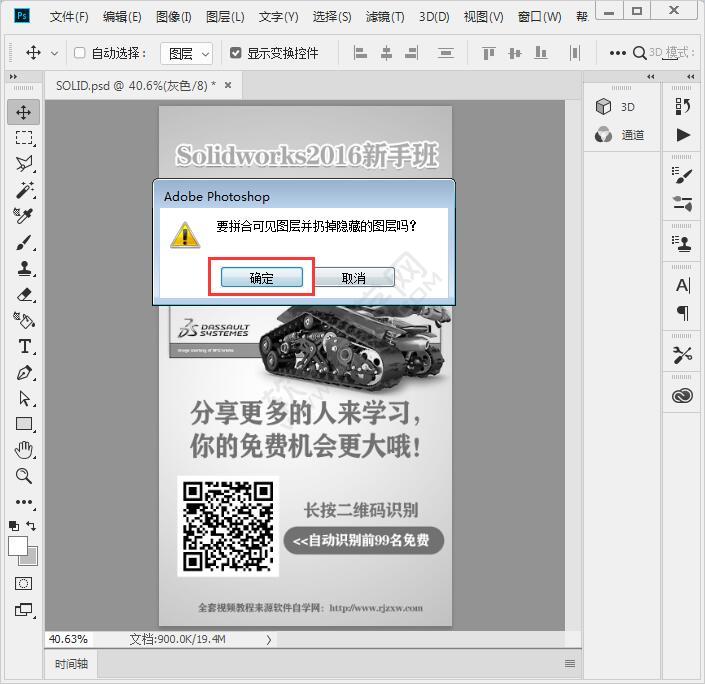Click the foreground color swatch
The width and height of the screenshot is (705, 684).
18,546
